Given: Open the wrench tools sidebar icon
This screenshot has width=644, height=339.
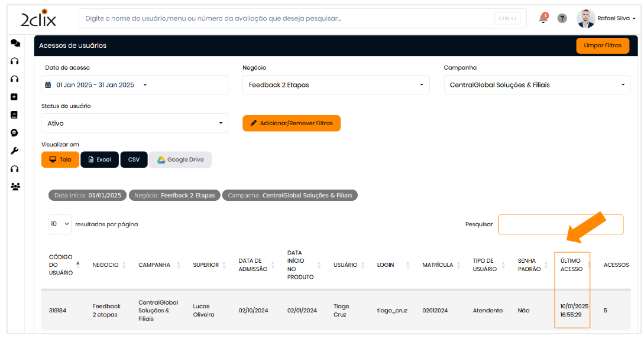Looking at the screenshot, I should pyautogui.click(x=15, y=151).
